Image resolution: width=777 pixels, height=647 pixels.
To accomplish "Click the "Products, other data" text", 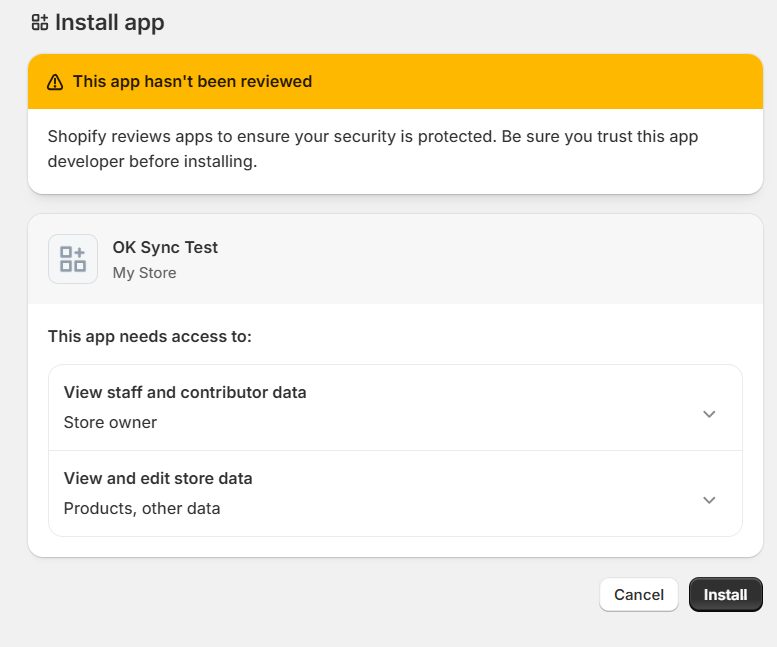I will click(x=142, y=508).
